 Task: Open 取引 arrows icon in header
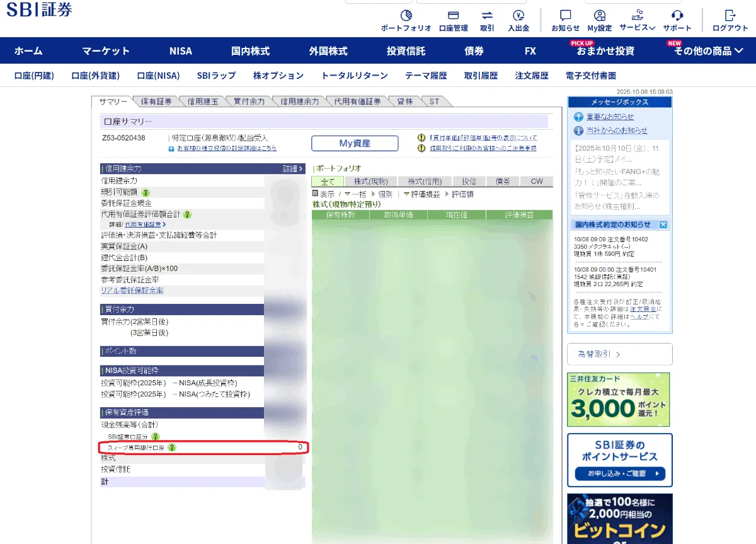pyautogui.click(x=487, y=16)
